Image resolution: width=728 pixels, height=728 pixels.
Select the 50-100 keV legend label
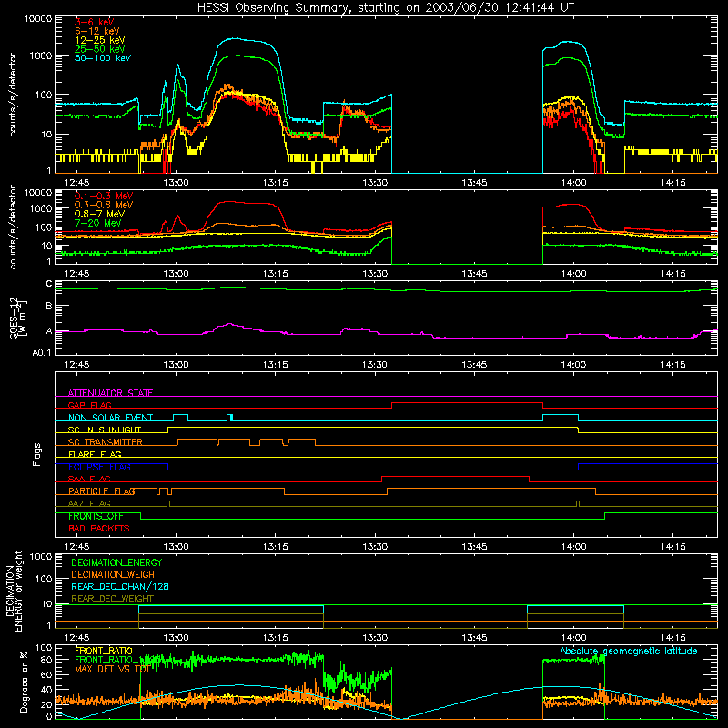tap(103, 58)
